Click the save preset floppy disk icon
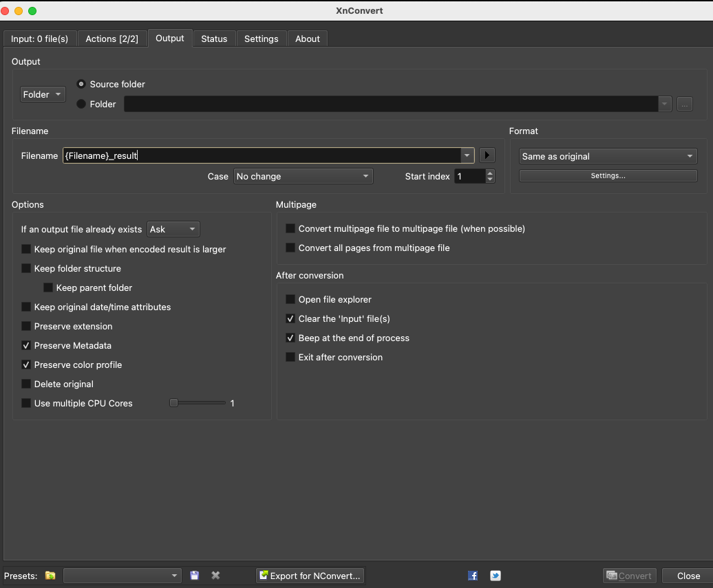Image resolution: width=713 pixels, height=588 pixels. [195, 576]
